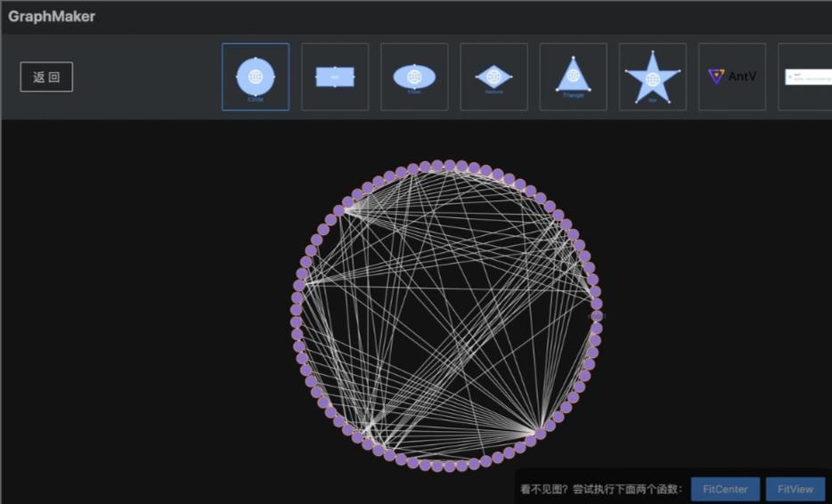Click the help text 看不见图？尝试执行下面两个函数
This screenshot has height=504, width=832.
click(x=601, y=489)
